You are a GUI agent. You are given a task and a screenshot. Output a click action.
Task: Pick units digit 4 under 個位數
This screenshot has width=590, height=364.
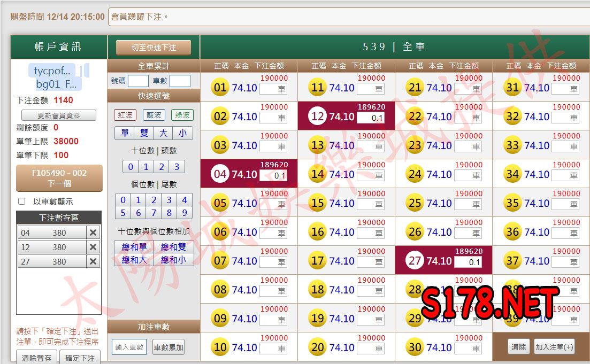tap(185, 200)
